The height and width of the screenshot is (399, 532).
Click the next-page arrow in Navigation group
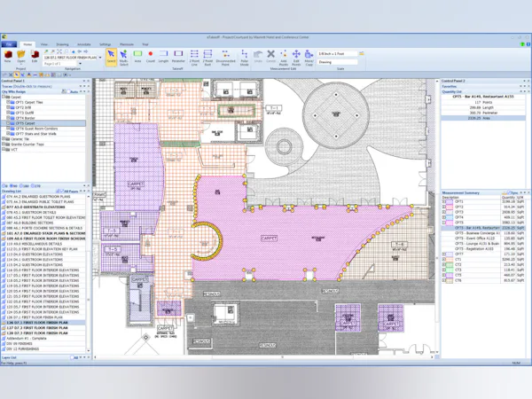point(85,51)
